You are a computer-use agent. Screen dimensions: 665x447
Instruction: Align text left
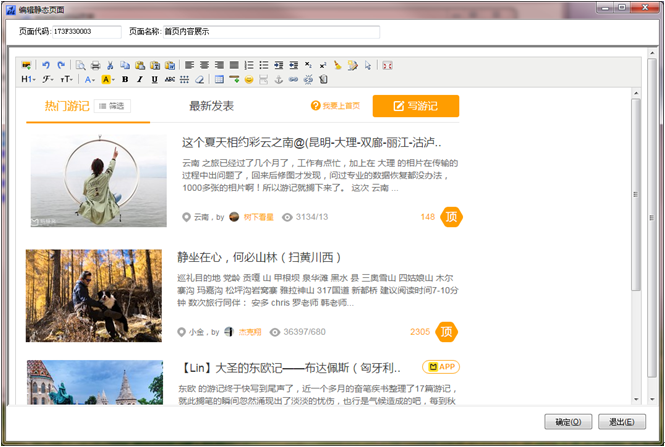click(x=190, y=65)
